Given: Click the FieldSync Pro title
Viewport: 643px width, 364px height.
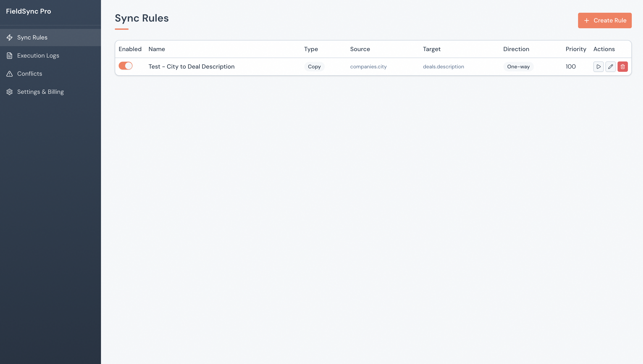Looking at the screenshot, I should point(28,11).
